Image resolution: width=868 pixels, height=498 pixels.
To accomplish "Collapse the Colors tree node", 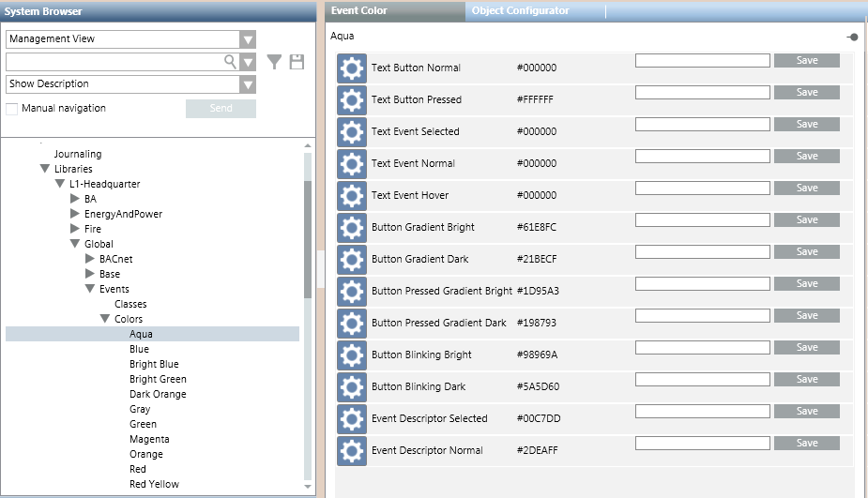I will pyautogui.click(x=105, y=319).
